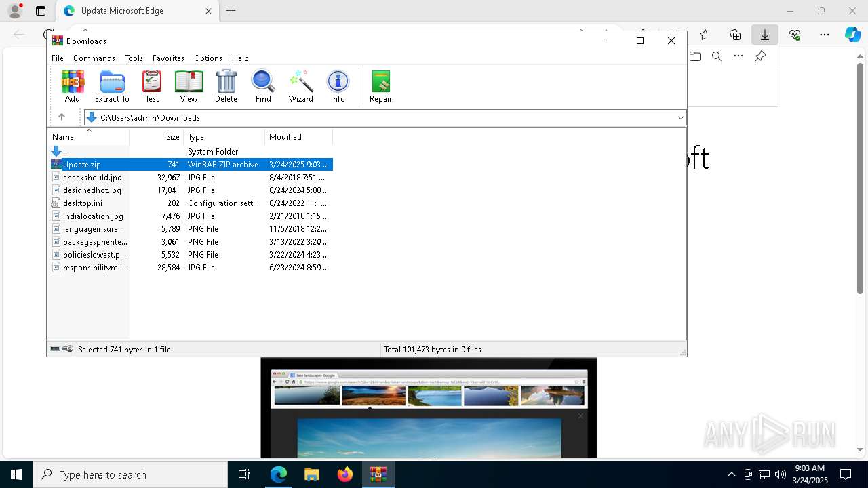Open the Windows Start menu
The image size is (868, 488).
(x=16, y=474)
